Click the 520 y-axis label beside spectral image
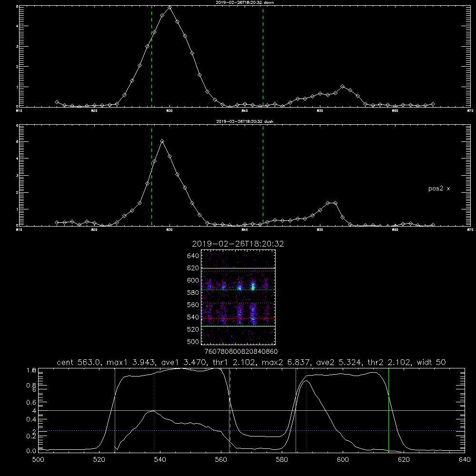Screen dimensions: 476x476 [193, 329]
